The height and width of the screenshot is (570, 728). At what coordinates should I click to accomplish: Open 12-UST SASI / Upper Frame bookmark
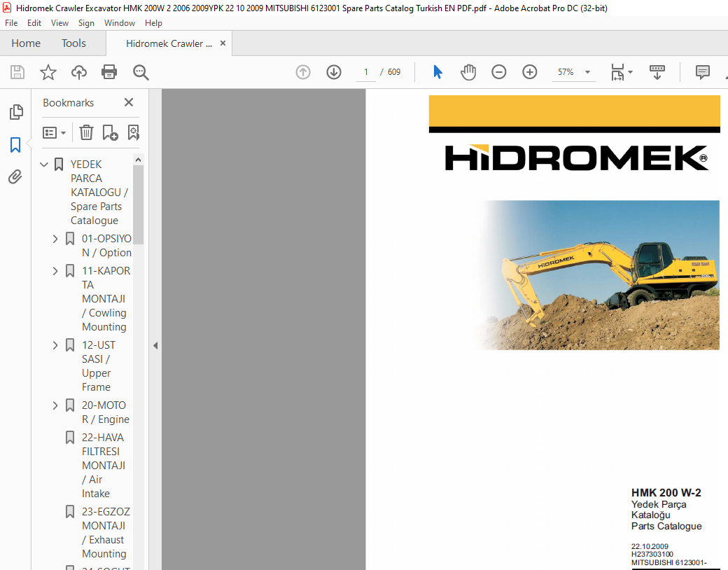click(99, 366)
